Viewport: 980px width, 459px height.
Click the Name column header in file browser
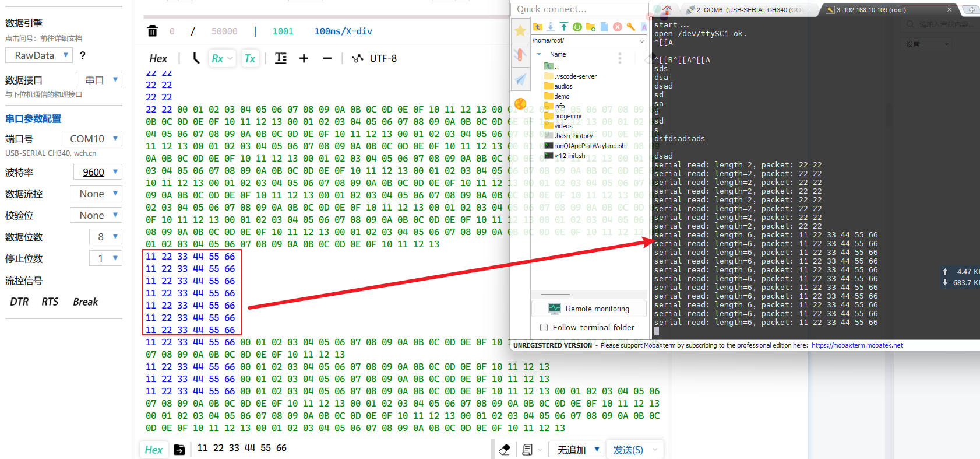click(x=558, y=54)
